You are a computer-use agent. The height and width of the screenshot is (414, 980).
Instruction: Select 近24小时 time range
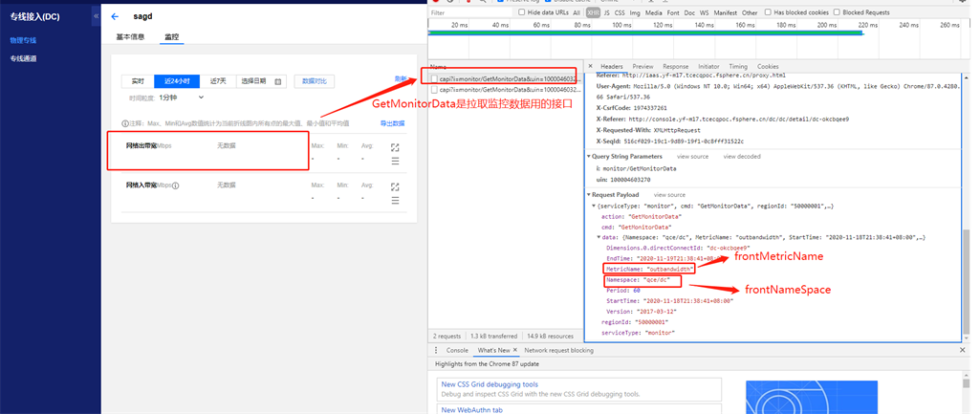pos(177,81)
